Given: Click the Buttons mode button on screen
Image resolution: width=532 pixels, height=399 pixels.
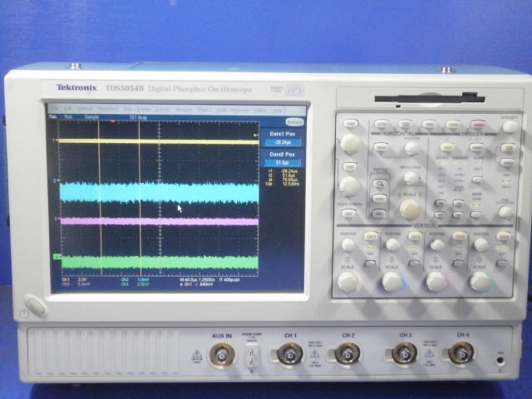Looking at the screenshot, I should (293, 122).
